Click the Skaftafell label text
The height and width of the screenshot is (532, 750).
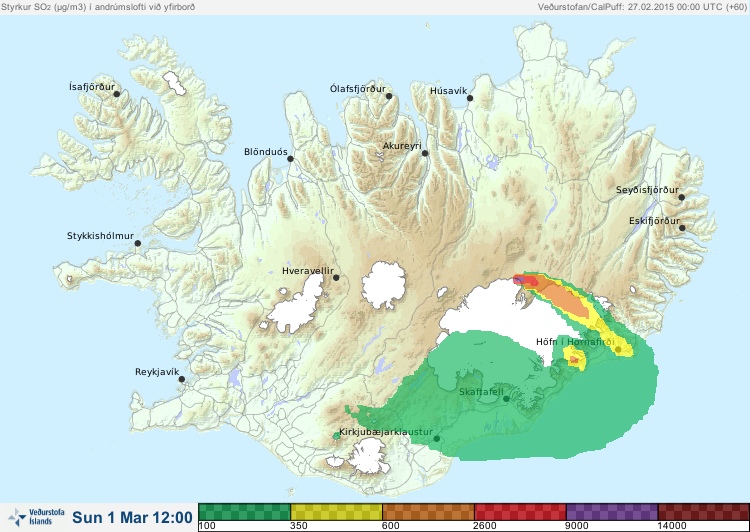pyautogui.click(x=481, y=392)
